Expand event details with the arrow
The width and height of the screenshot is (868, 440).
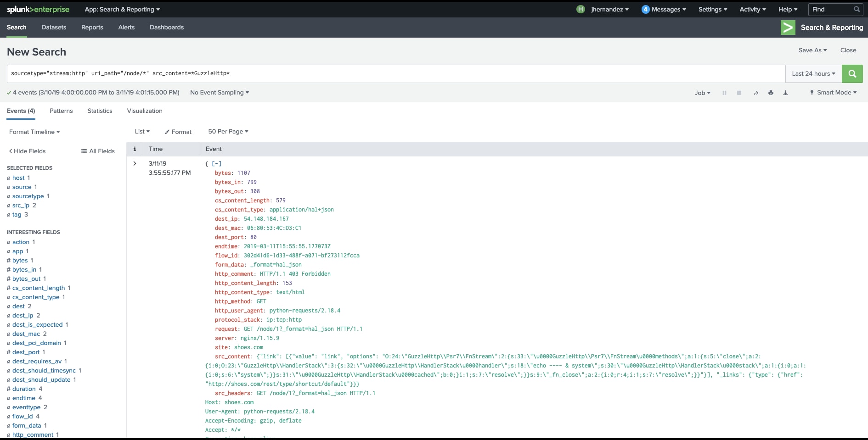pyautogui.click(x=135, y=163)
